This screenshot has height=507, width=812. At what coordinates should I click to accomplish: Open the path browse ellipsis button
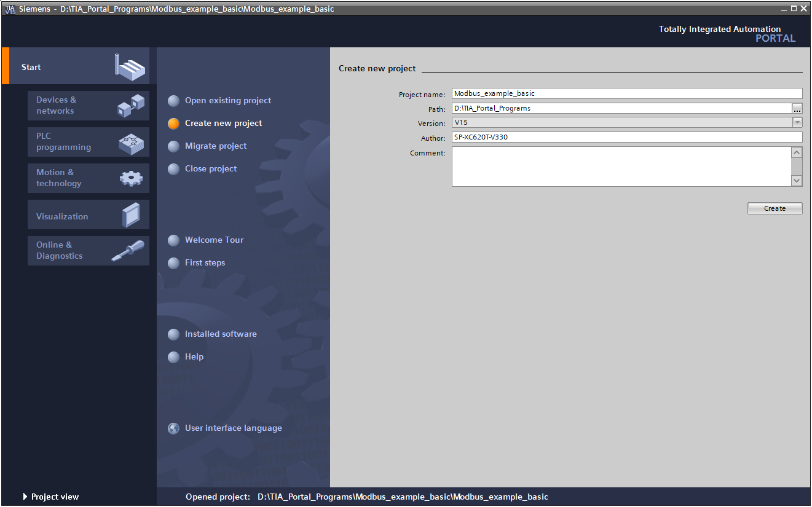coord(797,108)
